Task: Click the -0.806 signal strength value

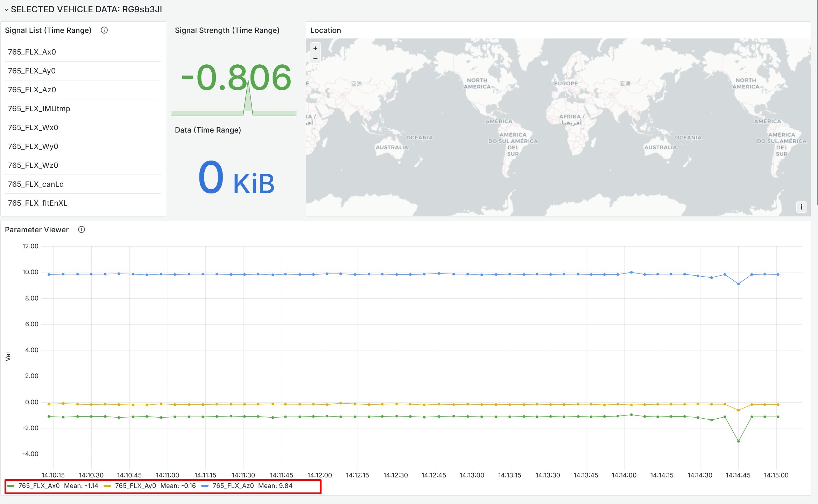Action: pyautogui.click(x=236, y=78)
